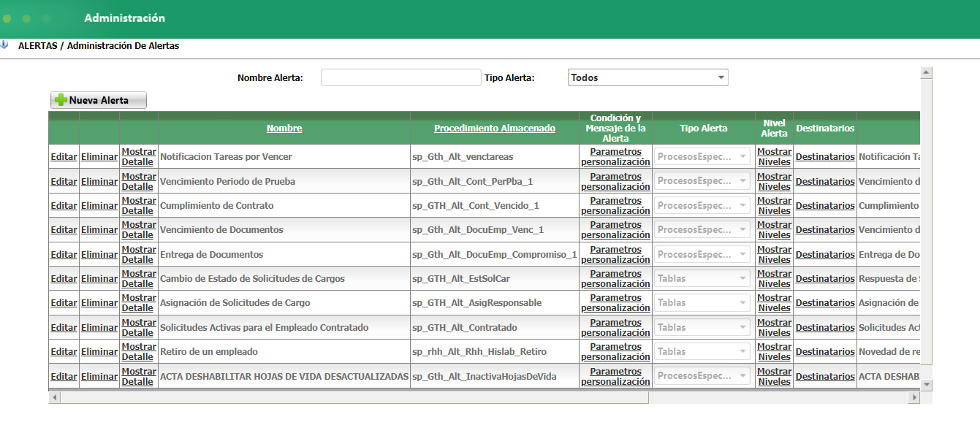Open Tipo Alerta dropdown in ACTA DESHABILITAR row
Image resolution: width=980 pixels, height=425 pixels.
click(x=702, y=376)
